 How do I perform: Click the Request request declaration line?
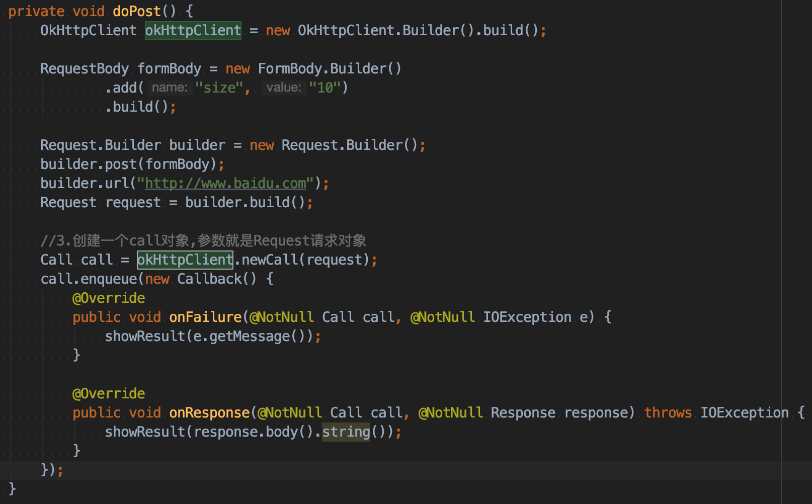pyautogui.click(x=177, y=202)
